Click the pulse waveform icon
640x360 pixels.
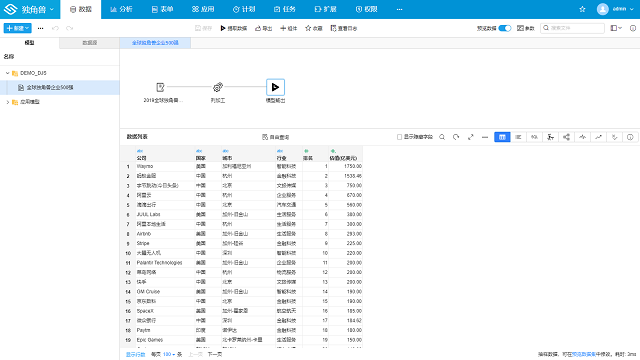(582, 137)
